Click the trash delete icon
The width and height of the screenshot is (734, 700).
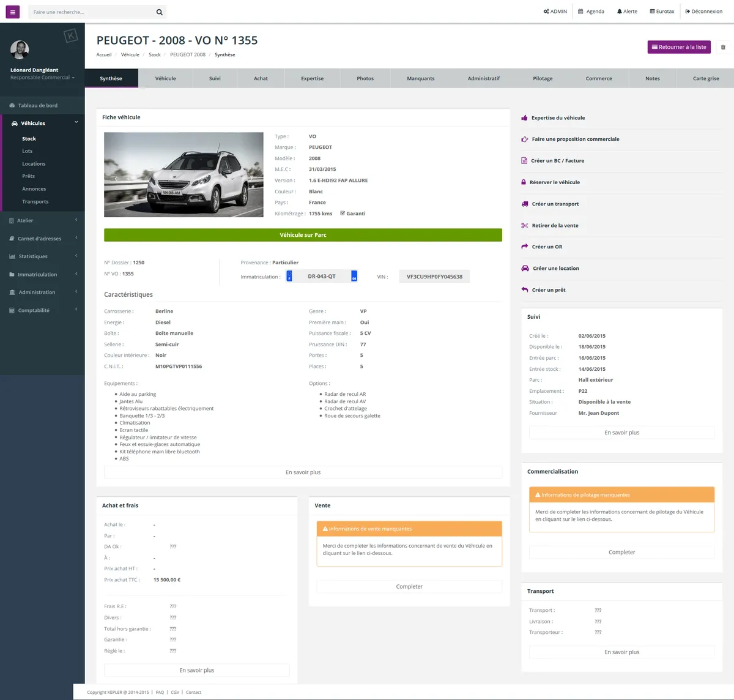(x=723, y=47)
